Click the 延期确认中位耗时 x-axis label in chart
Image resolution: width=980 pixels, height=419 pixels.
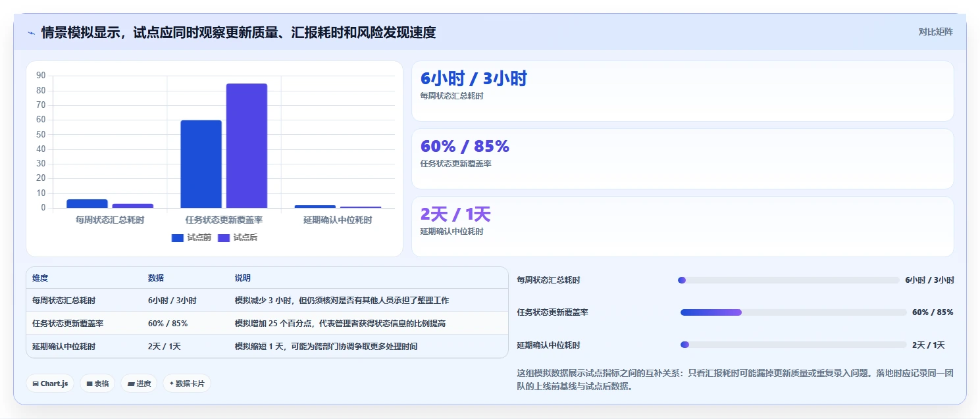[338, 220]
